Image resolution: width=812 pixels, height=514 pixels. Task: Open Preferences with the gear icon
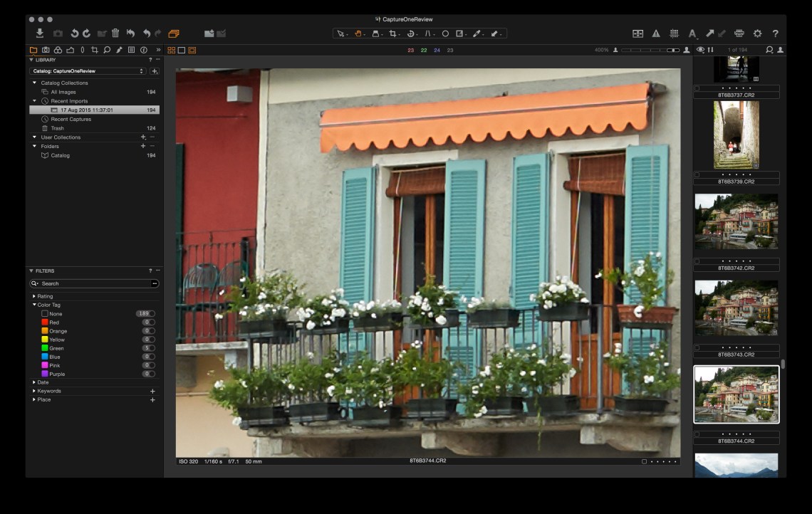click(757, 33)
